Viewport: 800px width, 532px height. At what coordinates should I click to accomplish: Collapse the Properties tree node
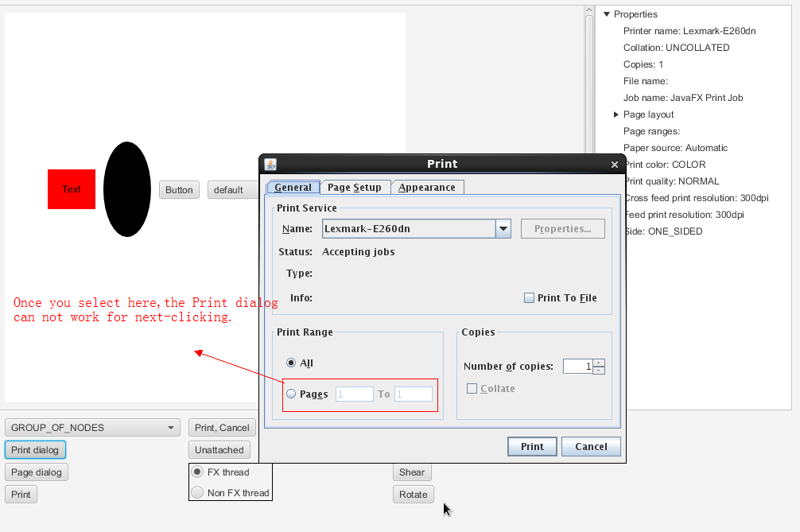pyautogui.click(x=606, y=14)
